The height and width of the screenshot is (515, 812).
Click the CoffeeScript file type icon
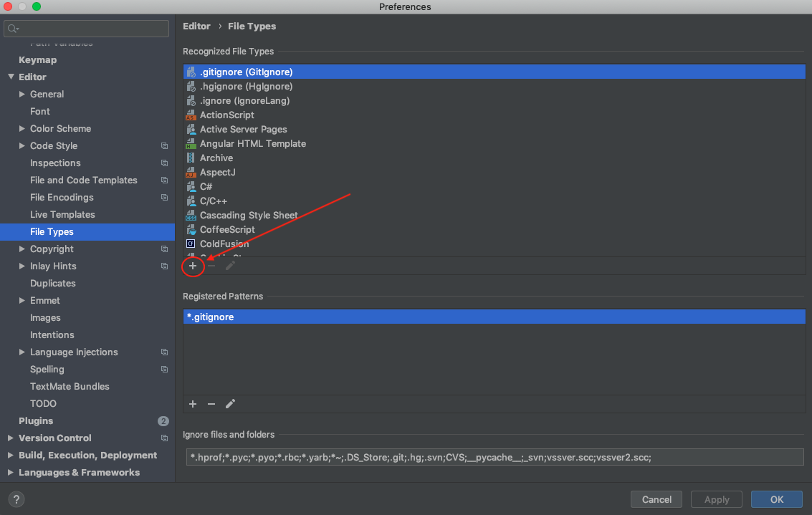[x=191, y=229]
